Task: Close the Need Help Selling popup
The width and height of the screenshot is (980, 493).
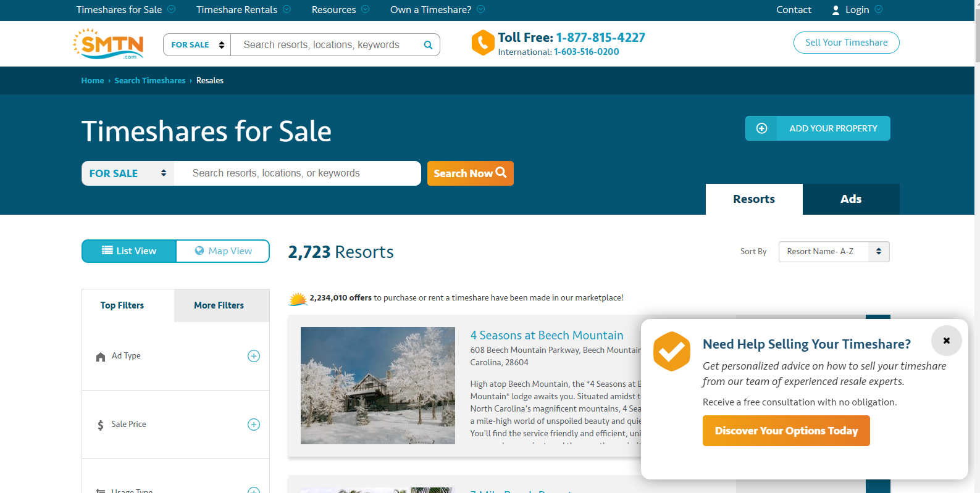Action: [x=947, y=341]
